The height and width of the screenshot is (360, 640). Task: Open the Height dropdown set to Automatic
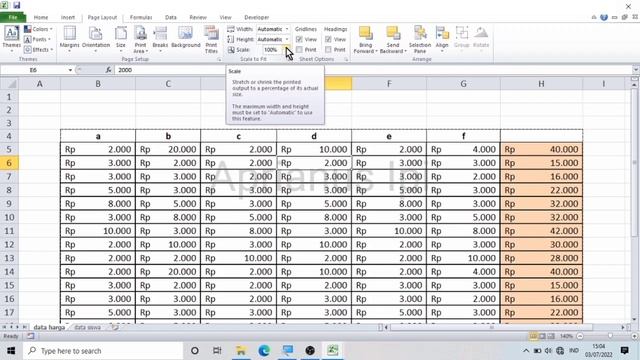pos(273,39)
